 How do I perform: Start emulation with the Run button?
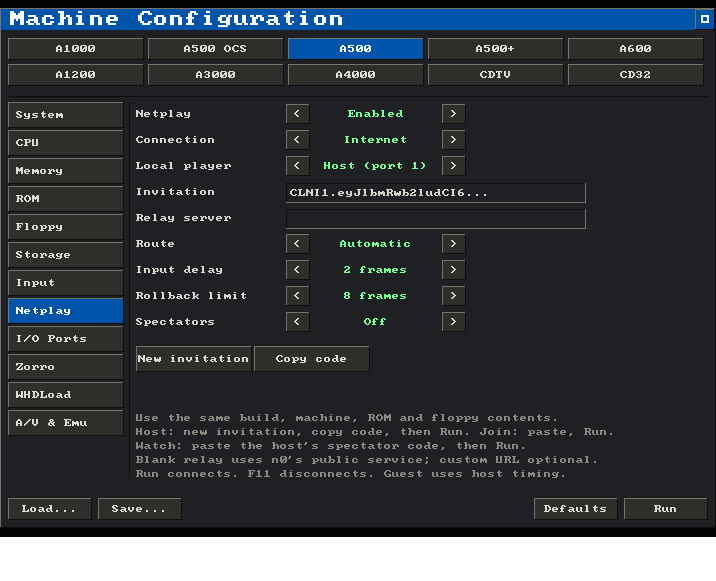point(665,509)
